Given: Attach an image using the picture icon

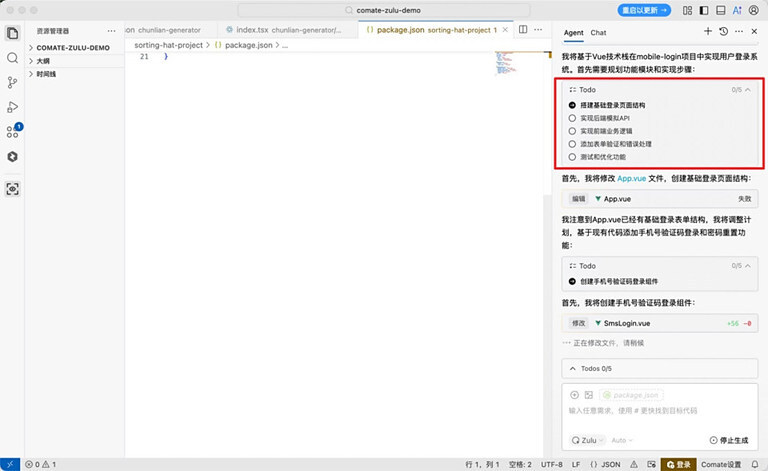Looking at the screenshot, I should point(589,395).
